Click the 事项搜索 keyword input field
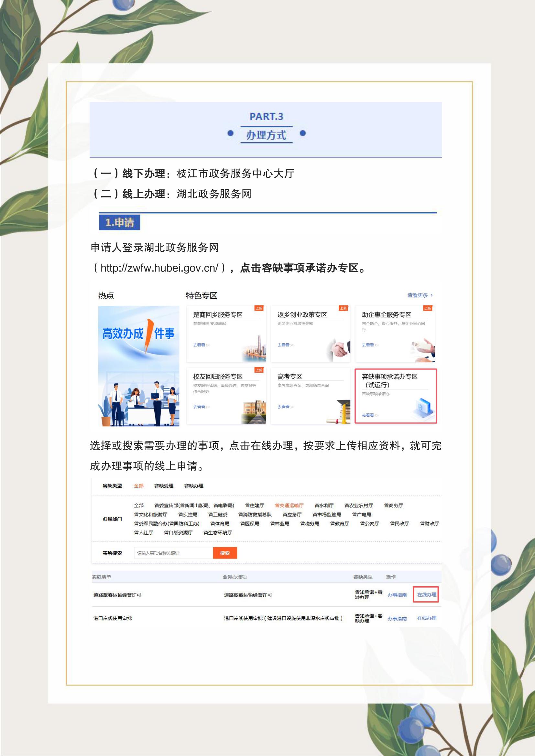Image resolution: width=535 pixels, height=756 pixels. click(173, 553)
